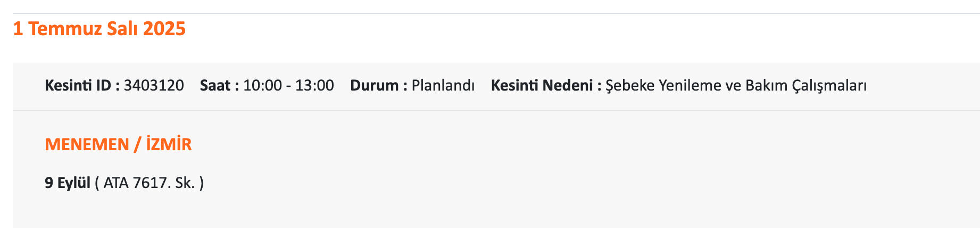Click the Kesinti Nedeni label
The image size is (980, 228).
tap(546, 85)
